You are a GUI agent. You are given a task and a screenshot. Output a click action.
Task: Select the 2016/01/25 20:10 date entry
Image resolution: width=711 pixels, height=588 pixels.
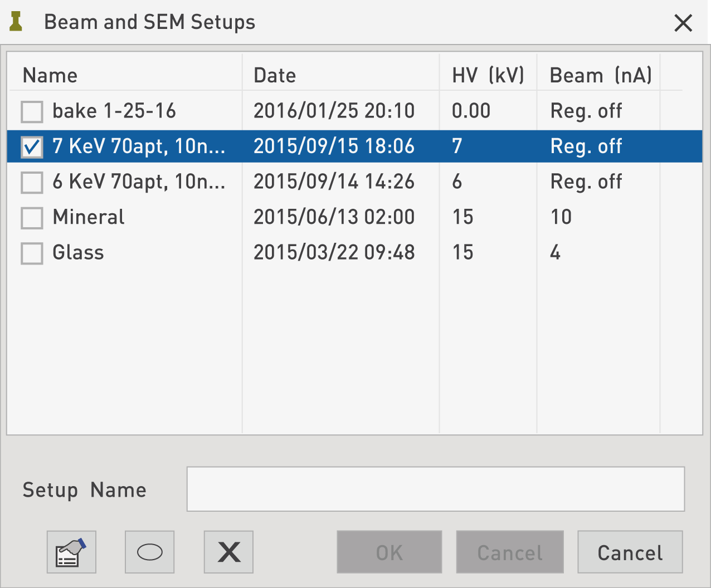(334, 111)
